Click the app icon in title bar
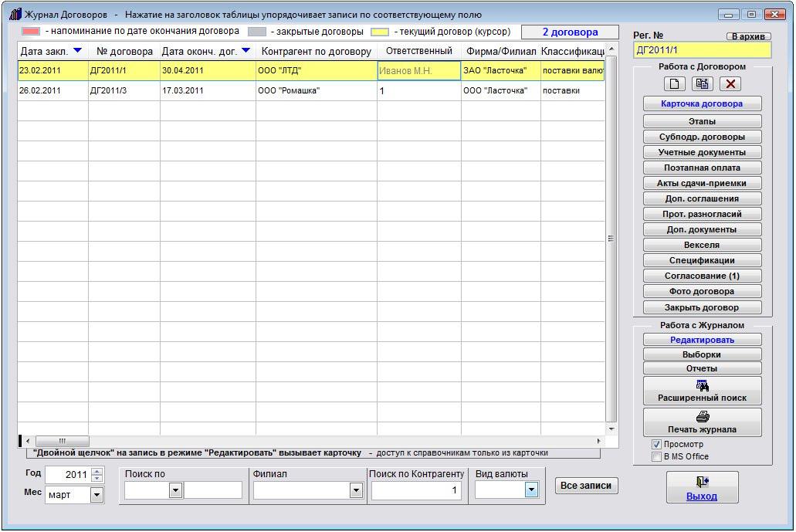796x532 pixels. (x=15, y=15)
